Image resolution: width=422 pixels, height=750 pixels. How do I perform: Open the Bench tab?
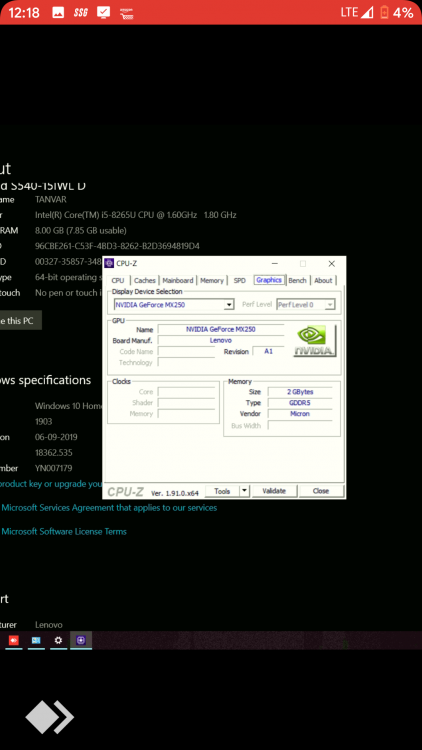pos(297,281)
